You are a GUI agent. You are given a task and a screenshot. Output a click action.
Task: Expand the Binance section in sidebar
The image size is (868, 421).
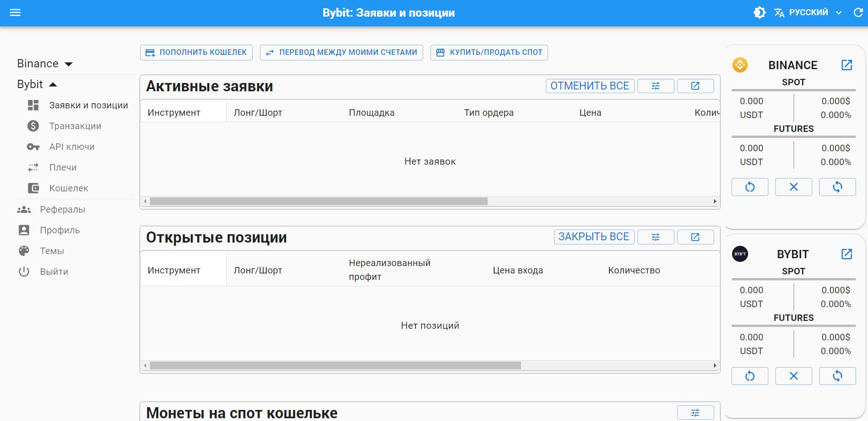45,64
